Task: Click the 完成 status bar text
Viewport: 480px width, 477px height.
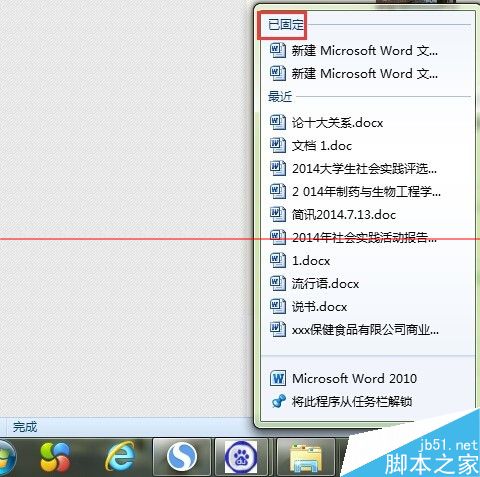Action: (25, 427)
